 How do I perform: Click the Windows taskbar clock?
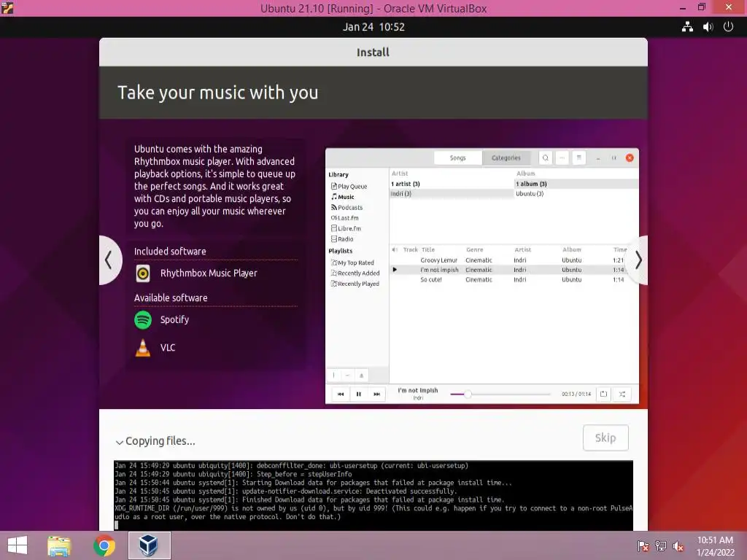[716, 546]
